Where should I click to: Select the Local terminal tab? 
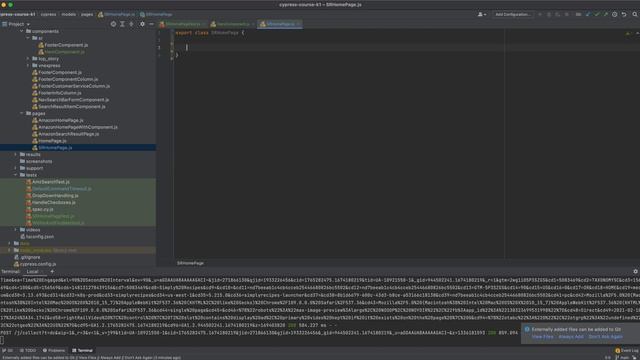tap(32, 271)
